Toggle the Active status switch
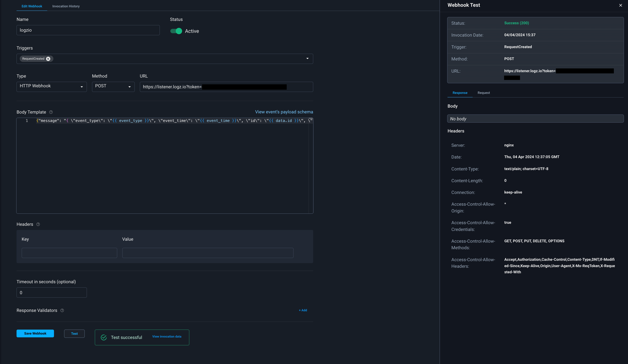 click(x=176, y=31)
